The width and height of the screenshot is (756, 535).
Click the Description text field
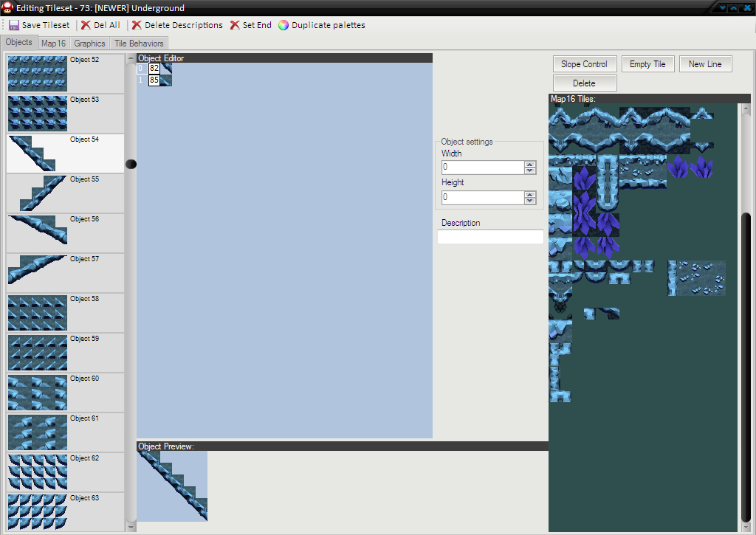tap(490, 237)
